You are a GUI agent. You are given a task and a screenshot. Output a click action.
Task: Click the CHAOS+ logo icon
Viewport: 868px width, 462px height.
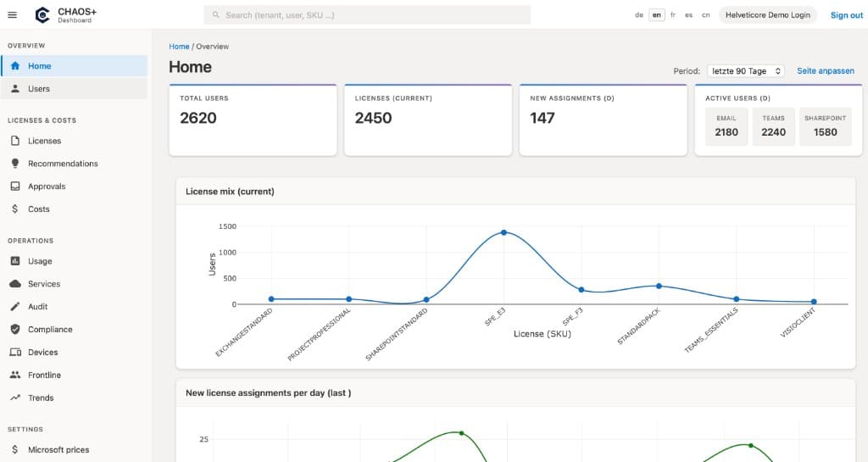42,14
